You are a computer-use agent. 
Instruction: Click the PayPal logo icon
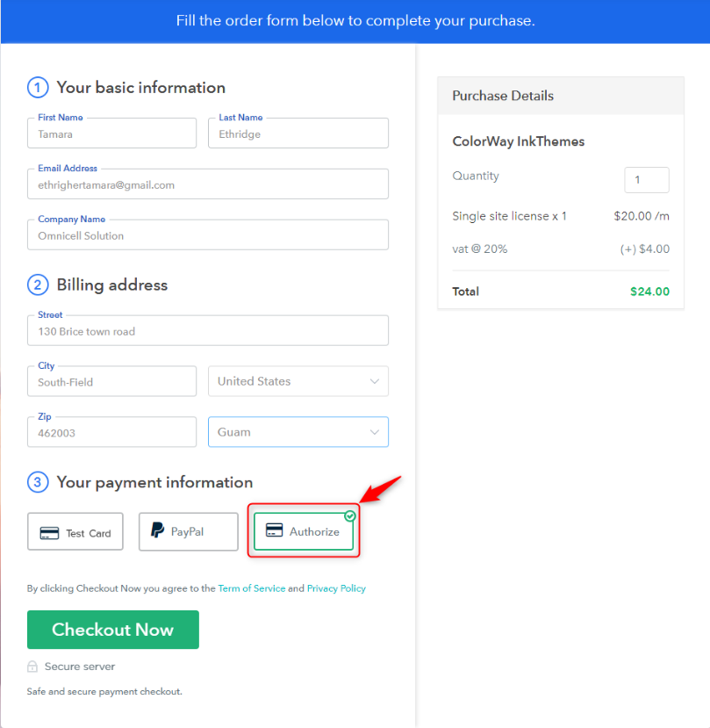157,530
